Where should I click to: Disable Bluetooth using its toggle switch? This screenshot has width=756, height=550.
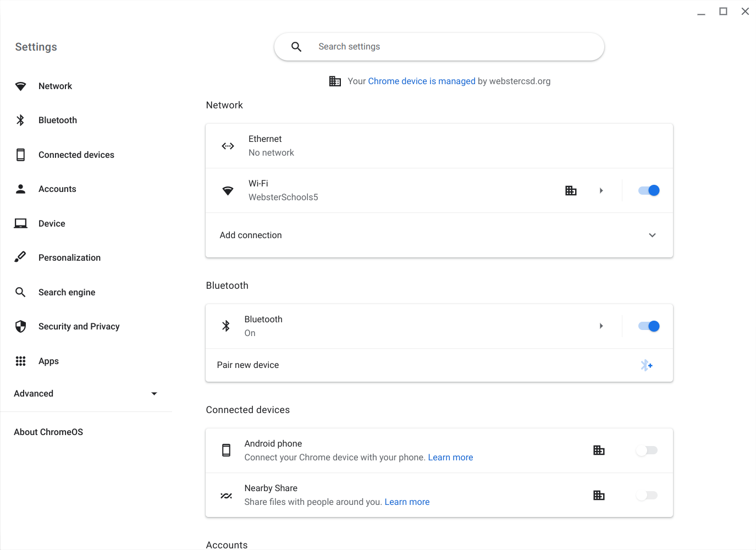pos(648,326)
